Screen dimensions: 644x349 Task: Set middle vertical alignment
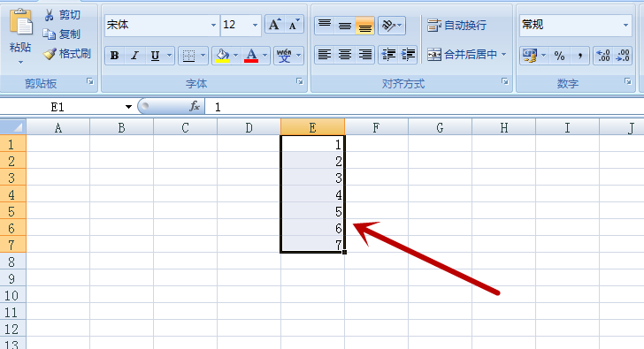(345, 25)
